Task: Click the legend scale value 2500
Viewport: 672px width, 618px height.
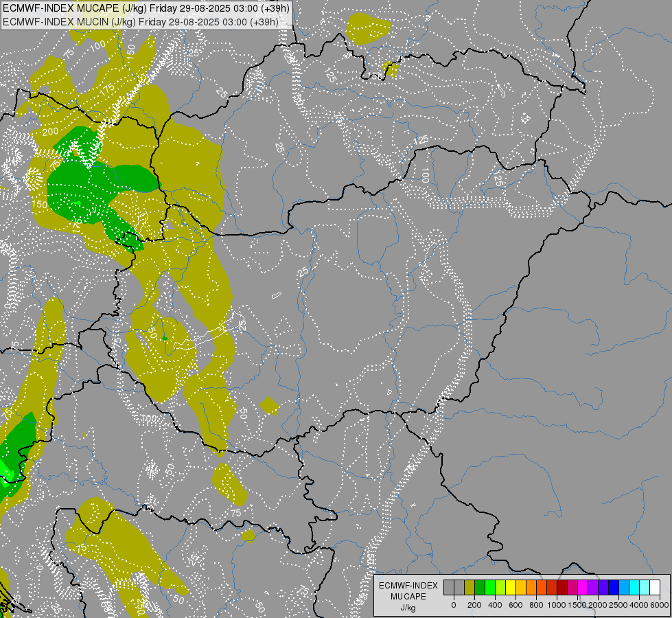Action: click(618, 605)
